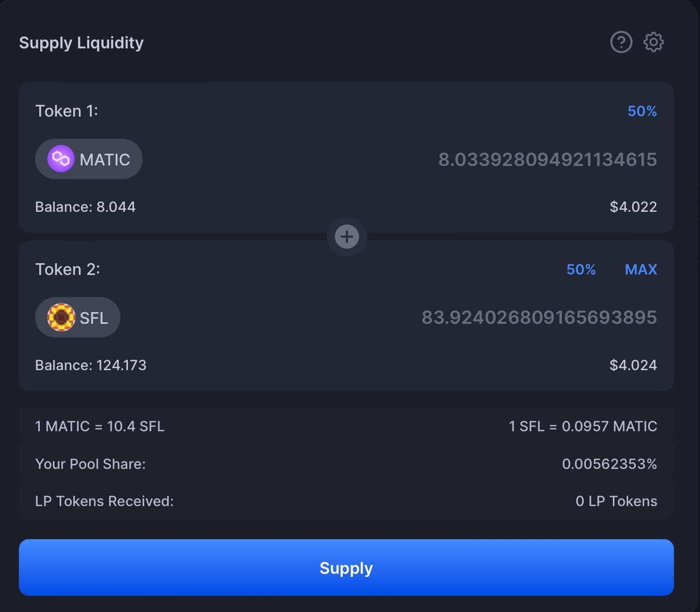Open the liquidity settings gear
Screen dimensions: 700x612
(x=654, y=42)
